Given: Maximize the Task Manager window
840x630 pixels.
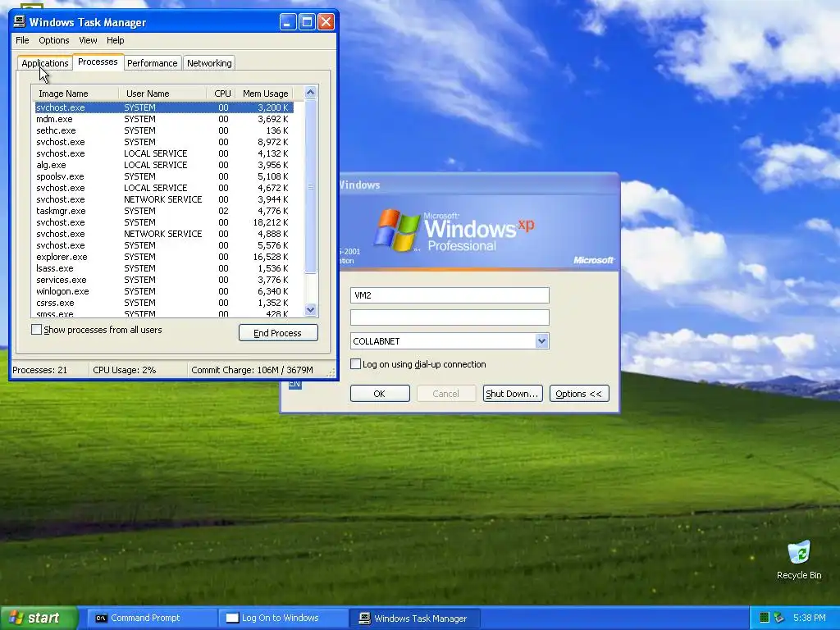Looking at the screenshot, I should (307, 22).
